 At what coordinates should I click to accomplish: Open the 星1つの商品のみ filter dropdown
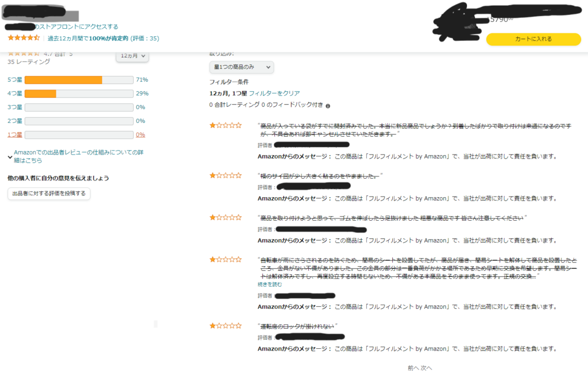pyautogui.click(x=241, y=67)
